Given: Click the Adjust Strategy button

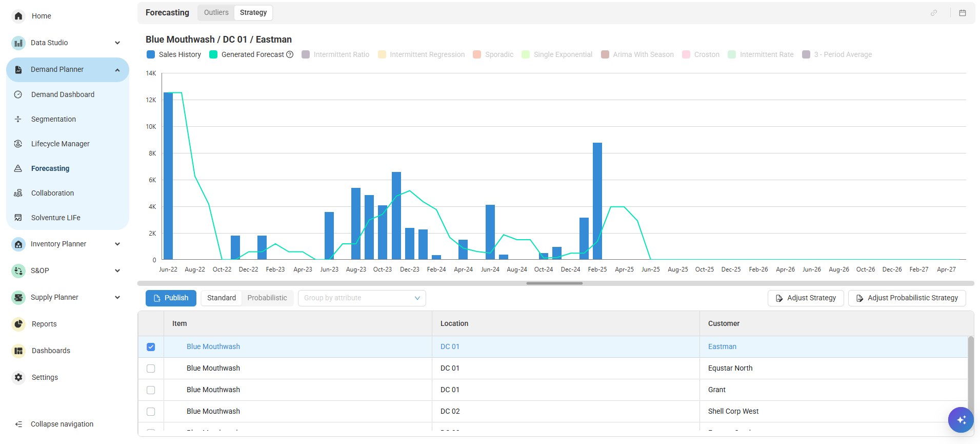Looking at the screenshot, I should click(805, 298).
